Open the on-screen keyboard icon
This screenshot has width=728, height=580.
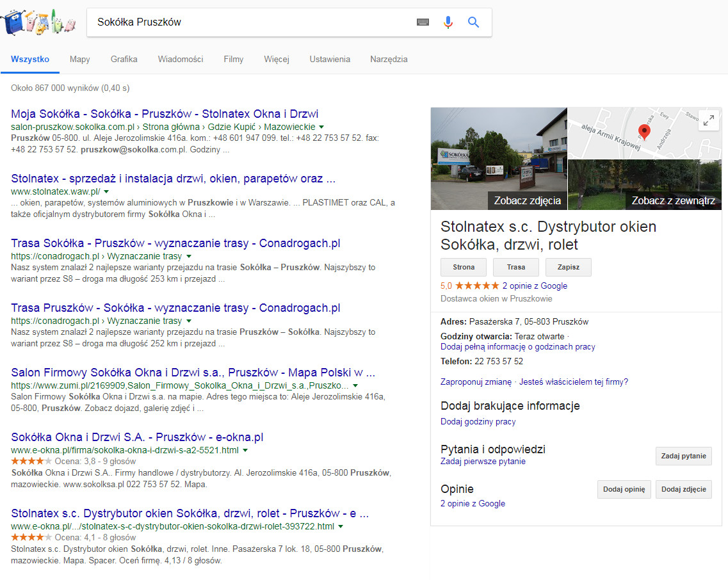point(423,22)
